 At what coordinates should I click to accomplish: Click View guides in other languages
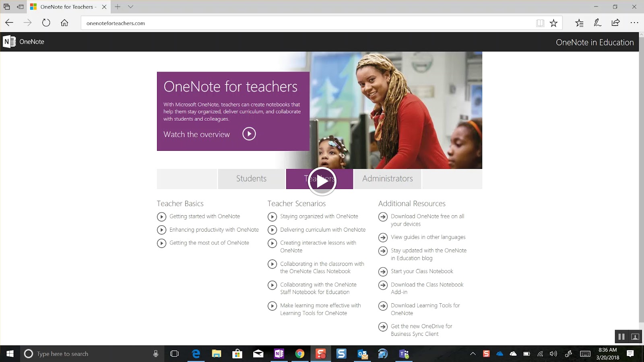tap(428, 237)
